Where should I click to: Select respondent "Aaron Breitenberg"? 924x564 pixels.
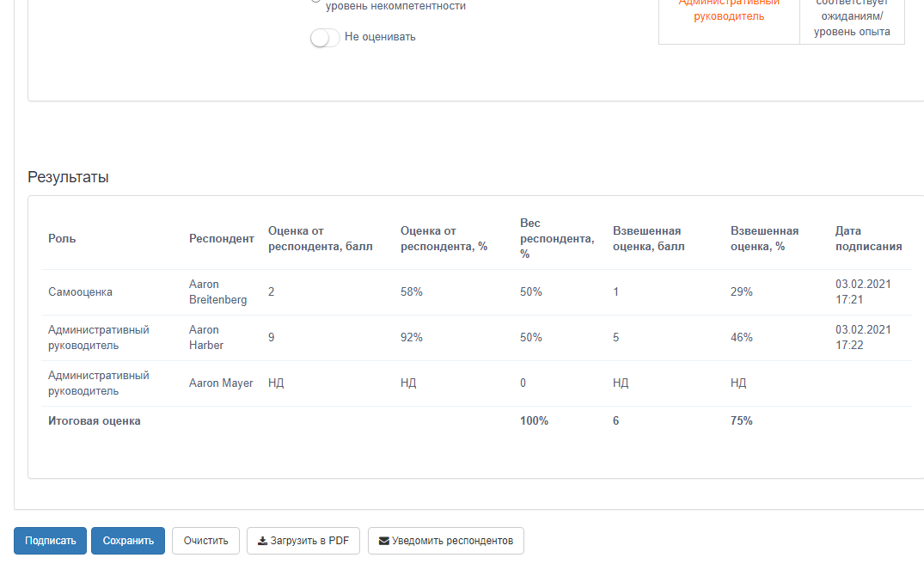[217, 291]
